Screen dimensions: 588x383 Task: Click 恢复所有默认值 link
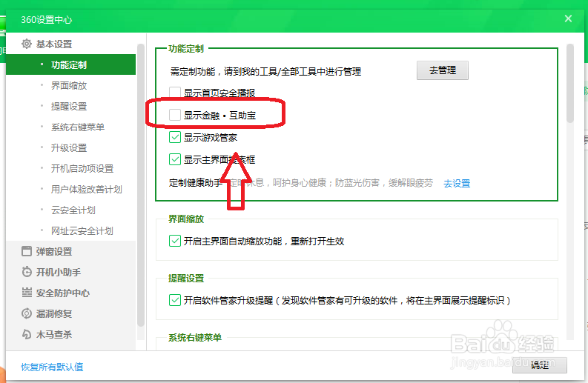52,367
